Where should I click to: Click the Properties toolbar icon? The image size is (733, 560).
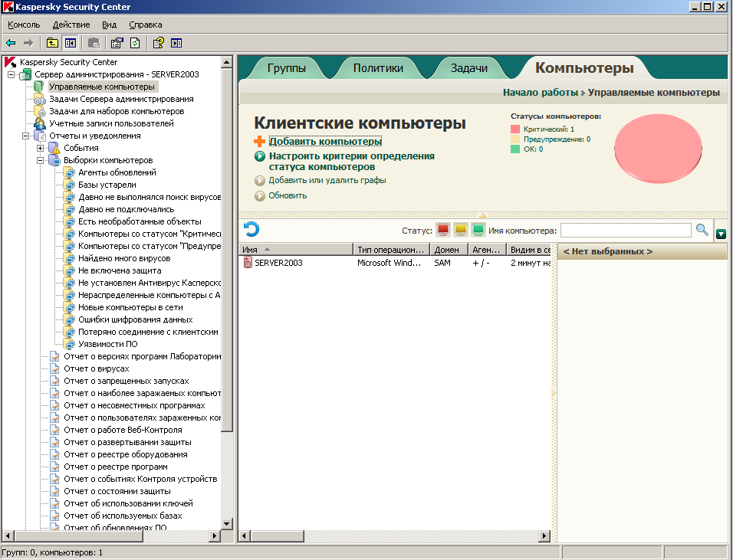[117, 43]
